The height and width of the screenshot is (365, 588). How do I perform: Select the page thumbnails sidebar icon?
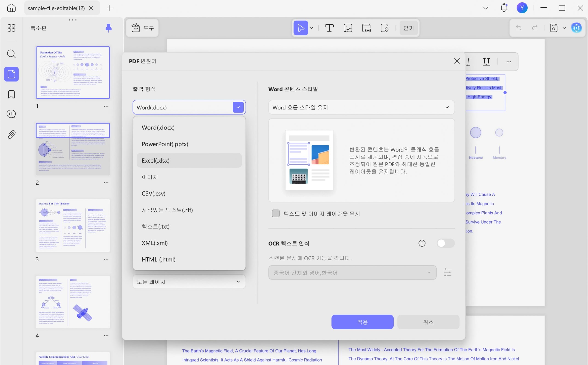point(11,74)
